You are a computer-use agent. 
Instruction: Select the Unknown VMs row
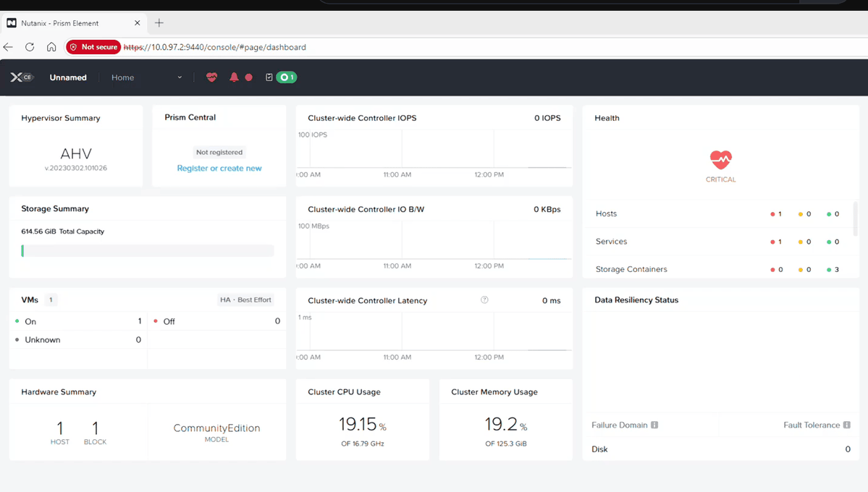(x=79, y=340)
